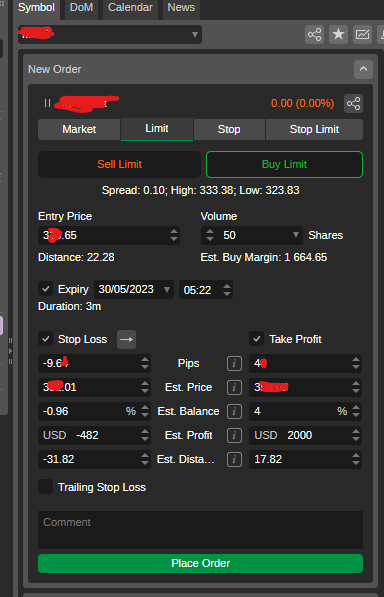
Task: Adjust Take Profit est. price stepper
Action: (356, 387)
